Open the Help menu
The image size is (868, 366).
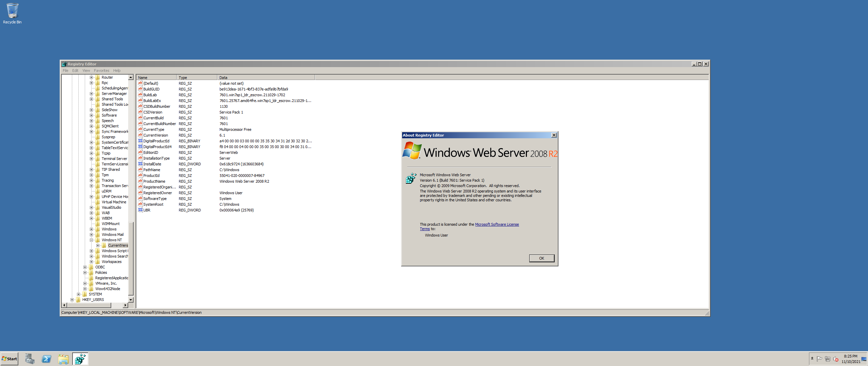(x=117, y=70)
